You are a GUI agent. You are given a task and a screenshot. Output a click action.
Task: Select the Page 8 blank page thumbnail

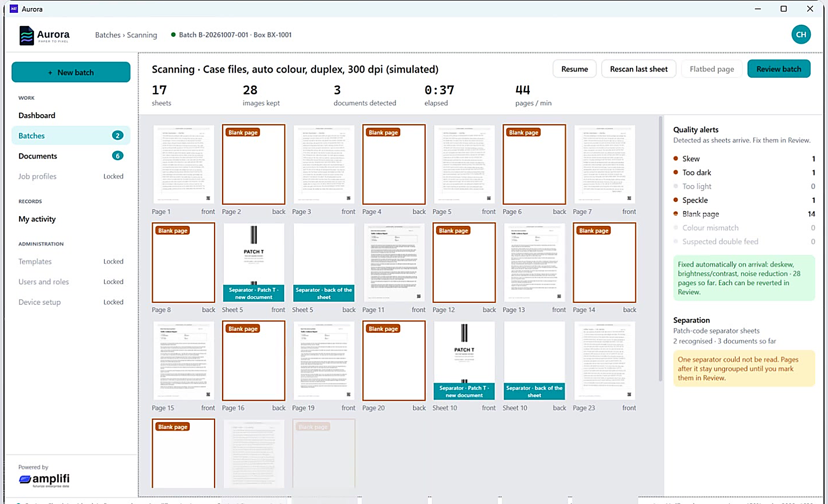tap(183, 262)
